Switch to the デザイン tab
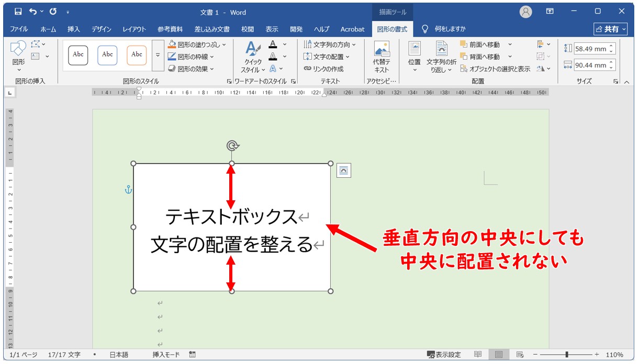639x364 pixels. coord(101,29)
